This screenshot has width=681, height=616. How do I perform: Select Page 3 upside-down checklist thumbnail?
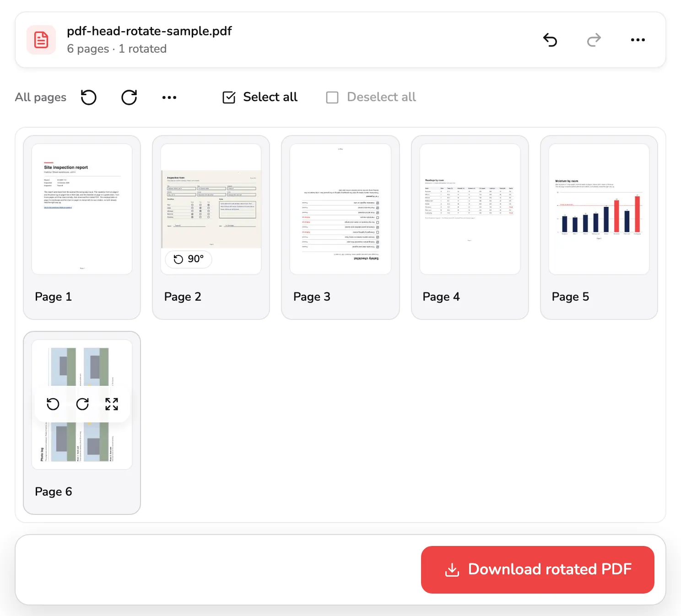coord(340,209)
